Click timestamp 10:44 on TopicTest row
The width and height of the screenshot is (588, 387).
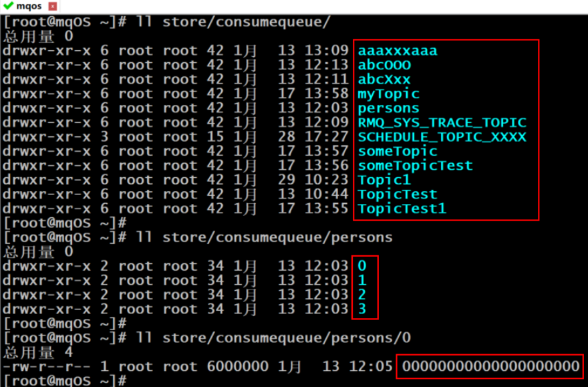click(326, 195)
